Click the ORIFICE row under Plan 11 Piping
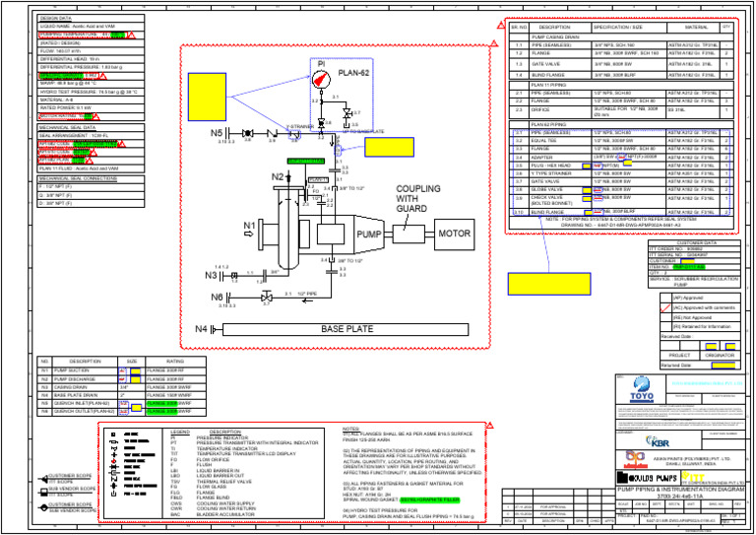This screenshot has height=535, width=756. click(x=622, y=110)
